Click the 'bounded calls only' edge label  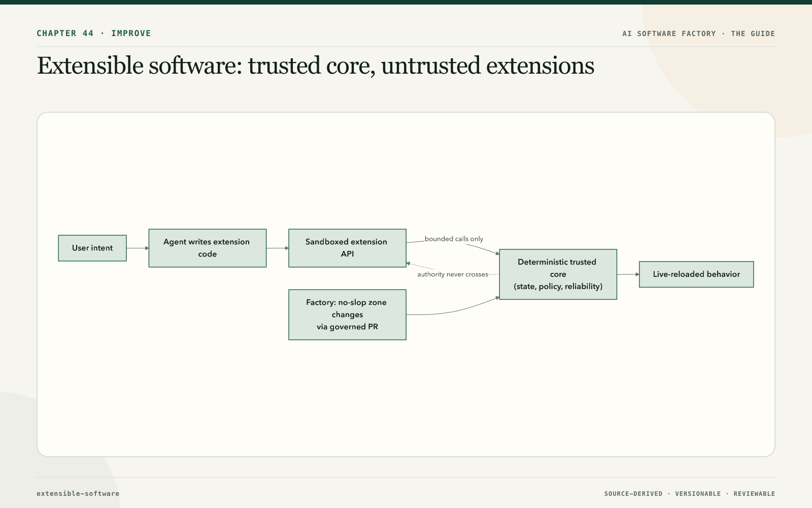[454, 239]
